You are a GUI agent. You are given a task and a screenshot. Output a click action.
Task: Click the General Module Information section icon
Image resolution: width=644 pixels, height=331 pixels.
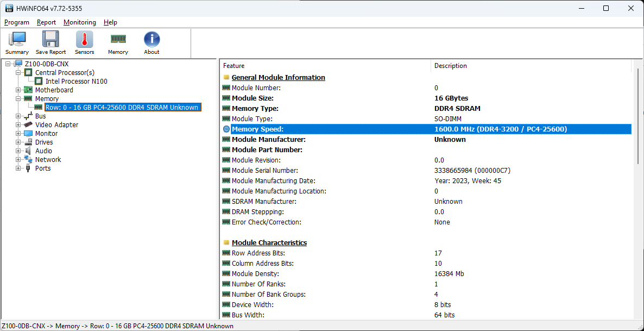226,77
